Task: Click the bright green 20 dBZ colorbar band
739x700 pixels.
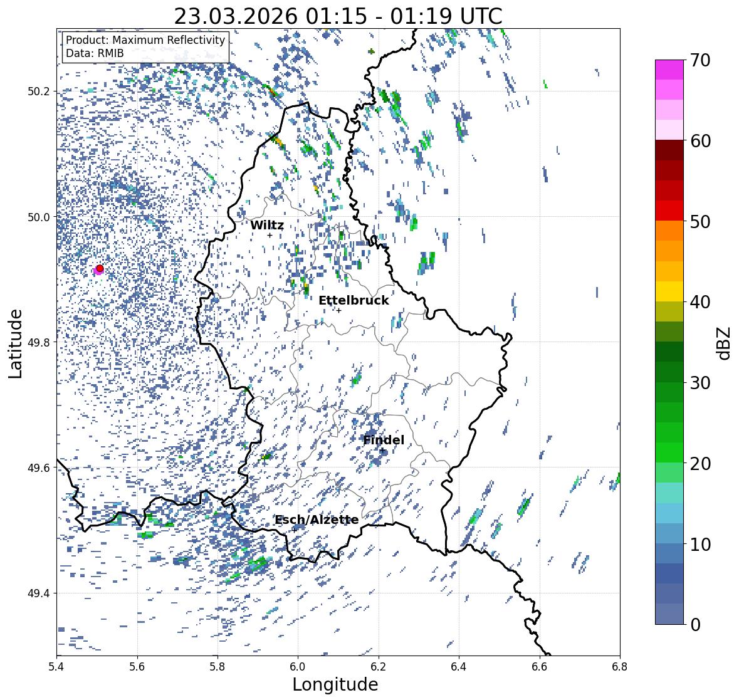Action: pos(669,452)
